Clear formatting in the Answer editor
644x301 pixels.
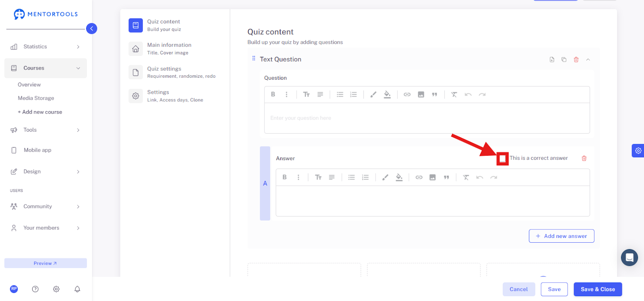[x=466, y=177]
